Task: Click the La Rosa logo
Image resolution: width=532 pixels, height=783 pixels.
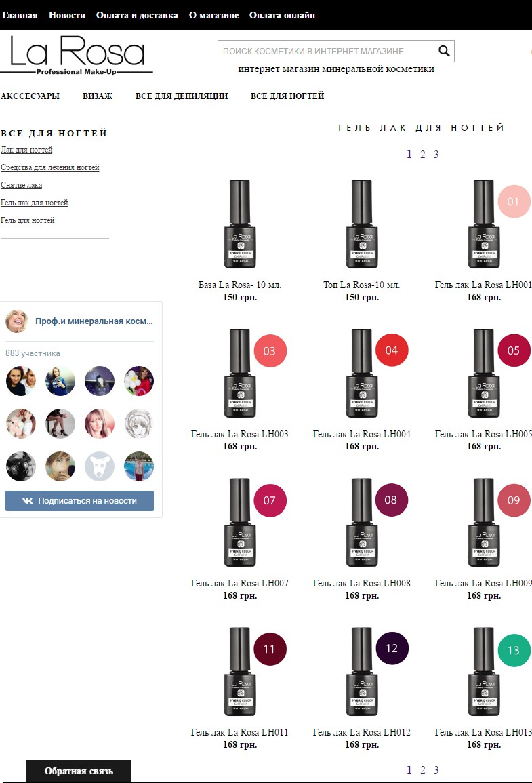Action: pos(77,55)
